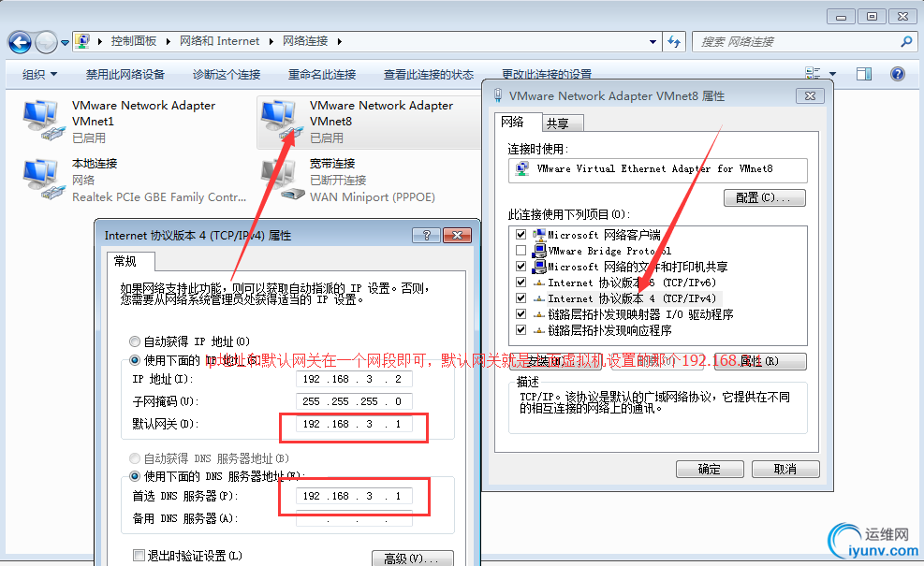
Task: Select 常规 tab in TCP/IPv4 dialog
Action: [131, 262]
